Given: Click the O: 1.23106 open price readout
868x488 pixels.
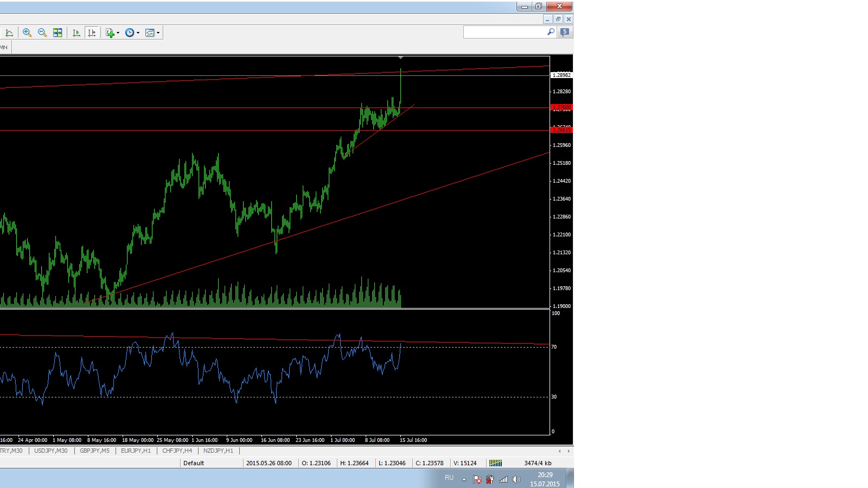Looking at the screenshot, I should [x=316, y=463].
